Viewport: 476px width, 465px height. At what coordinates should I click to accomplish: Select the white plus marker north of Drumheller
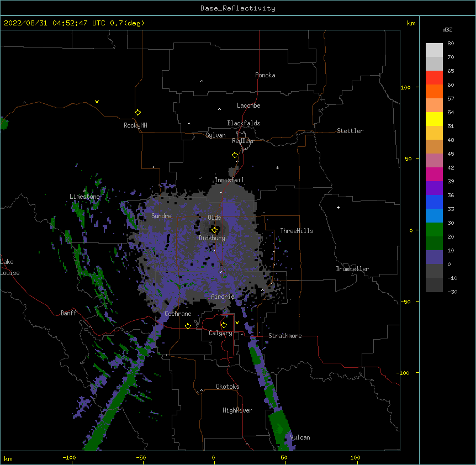tap(338, 207)
